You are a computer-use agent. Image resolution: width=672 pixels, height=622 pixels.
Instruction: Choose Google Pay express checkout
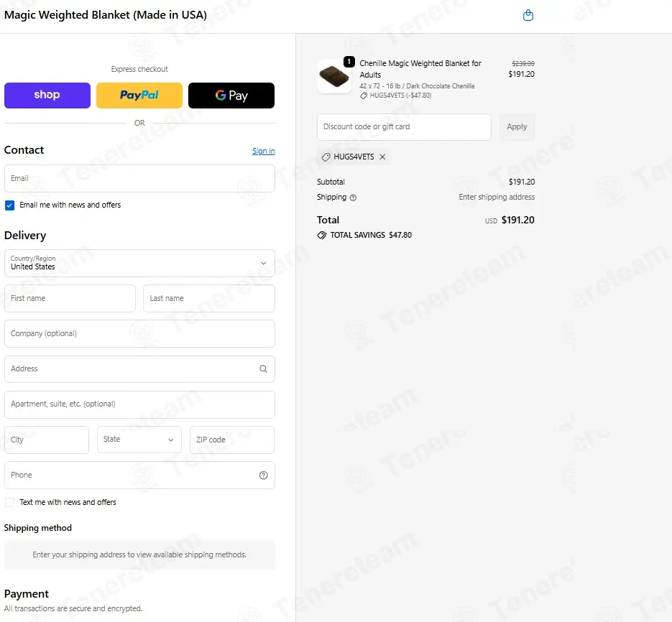(231, 95)
